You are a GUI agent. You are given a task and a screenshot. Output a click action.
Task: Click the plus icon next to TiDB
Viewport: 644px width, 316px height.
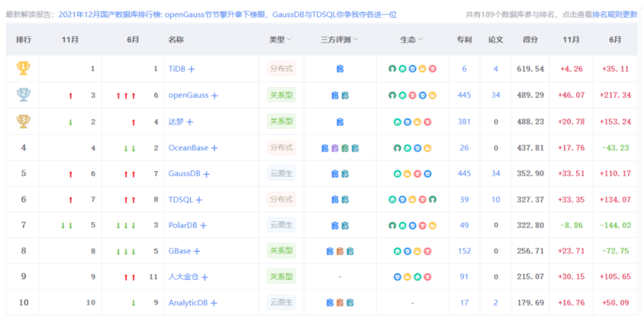tap(191, 69)
